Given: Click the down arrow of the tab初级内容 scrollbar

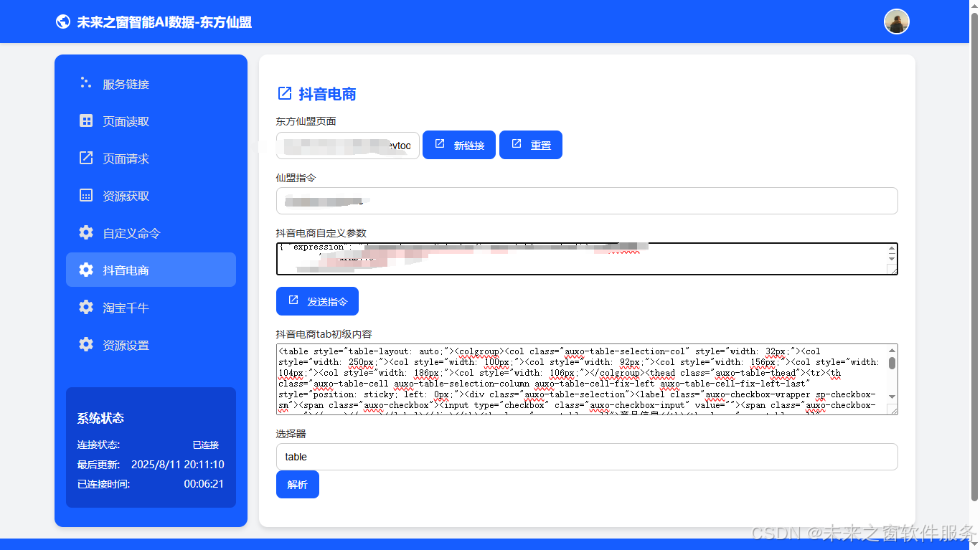Looking at the screenshot, I should click(x=892, y=397).
